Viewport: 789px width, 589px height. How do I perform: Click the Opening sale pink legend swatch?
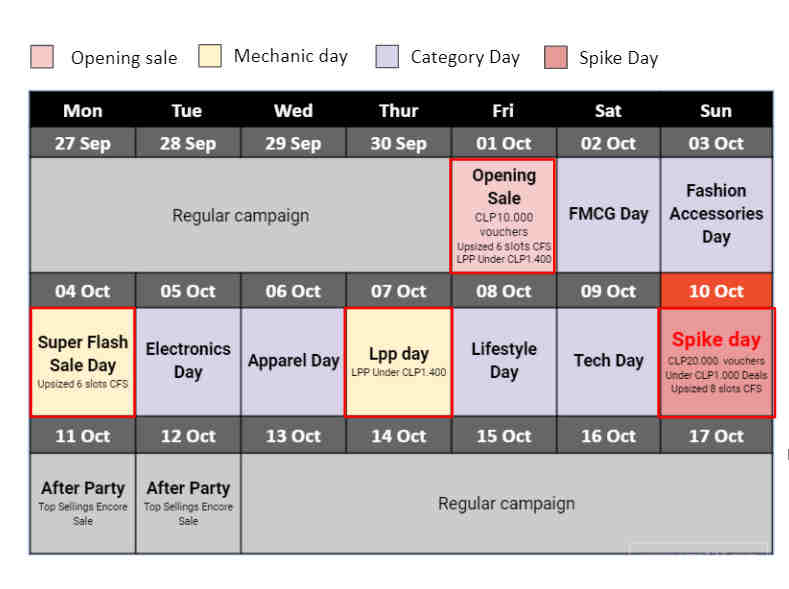pyautogui.click(x=42, y=57)
